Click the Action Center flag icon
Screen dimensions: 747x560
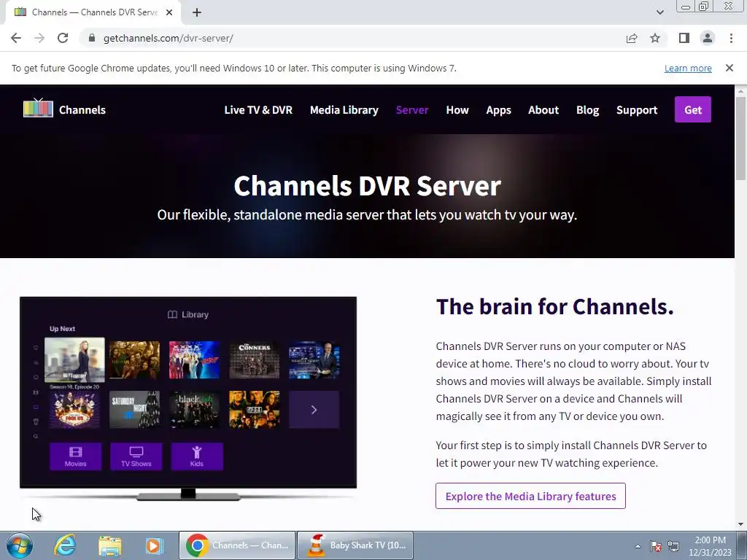click(656, 546)
